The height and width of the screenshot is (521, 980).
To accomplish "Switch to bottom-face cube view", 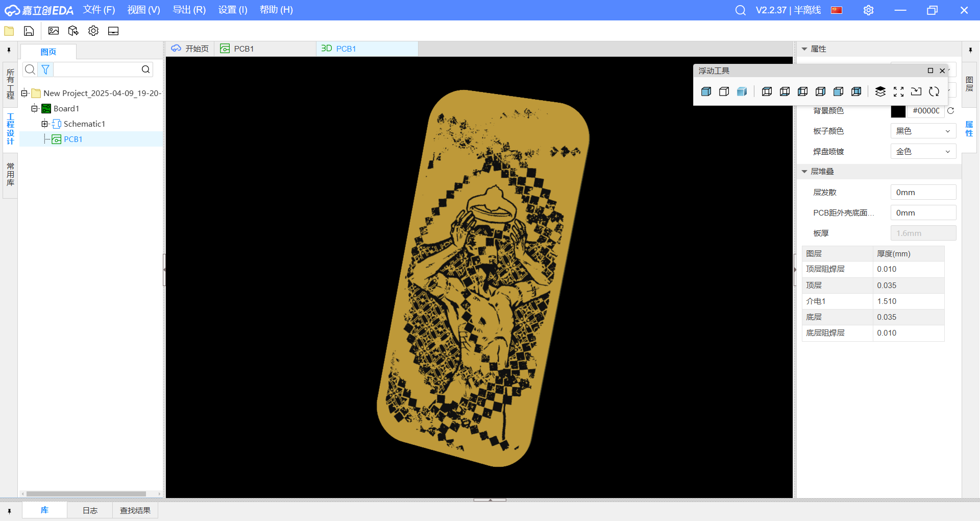I will (785, 91).
